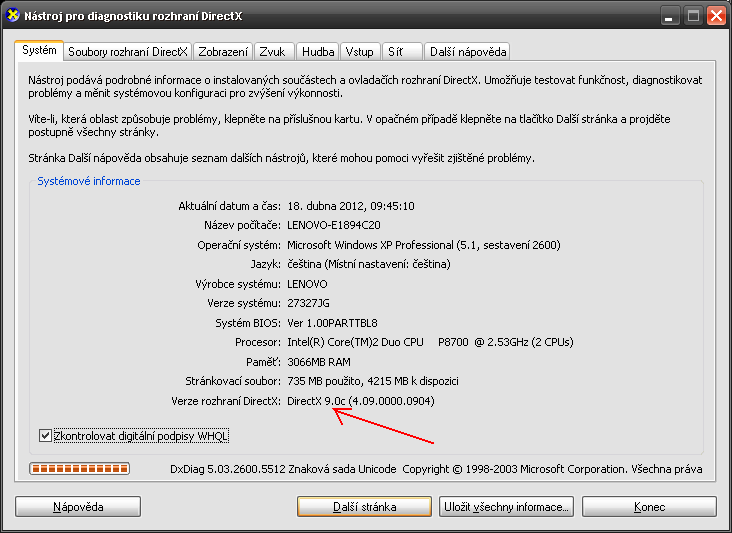Click the Systémové informace group label

pyautogui.click(x=89, y=181)
